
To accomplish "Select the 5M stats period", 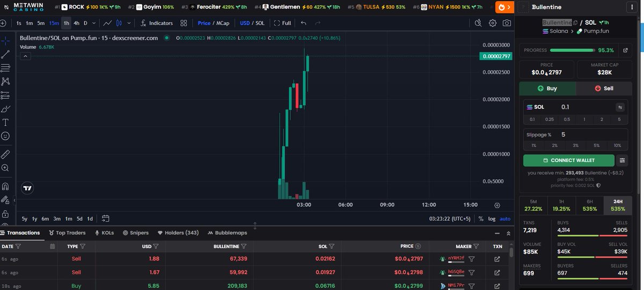I will pos(533,205).
